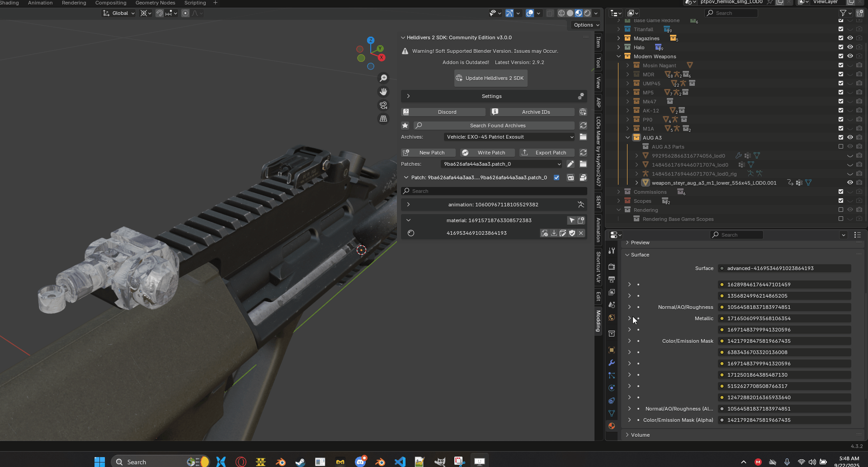
Task: Uncheck the Magazines collection checkbox
Action: click(841, 38)
